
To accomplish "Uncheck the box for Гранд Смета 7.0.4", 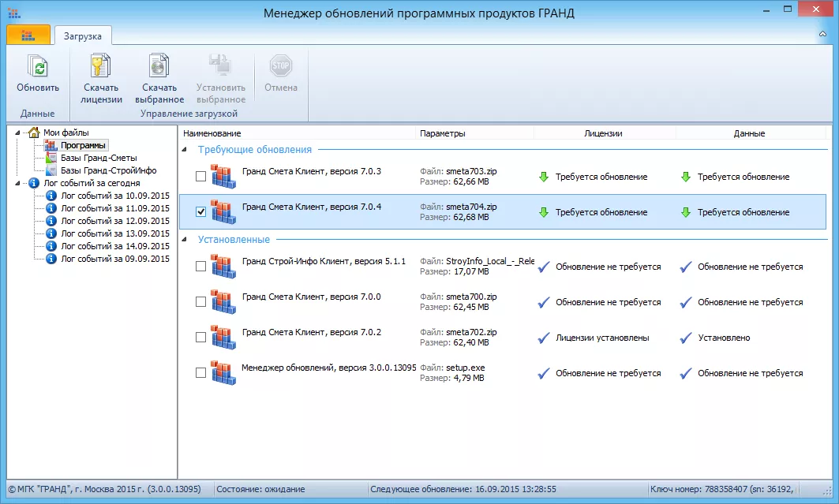I will pos(200,211).
